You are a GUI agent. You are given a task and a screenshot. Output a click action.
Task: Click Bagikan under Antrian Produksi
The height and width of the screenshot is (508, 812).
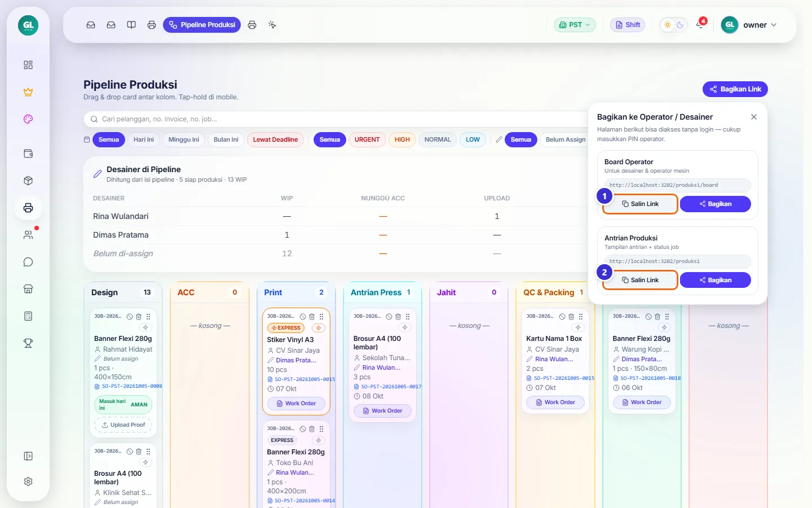click(716, 280)
